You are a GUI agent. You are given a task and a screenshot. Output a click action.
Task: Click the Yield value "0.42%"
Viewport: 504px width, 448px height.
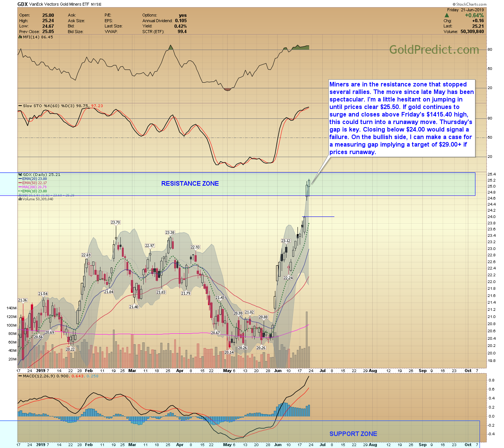[181, 26]
